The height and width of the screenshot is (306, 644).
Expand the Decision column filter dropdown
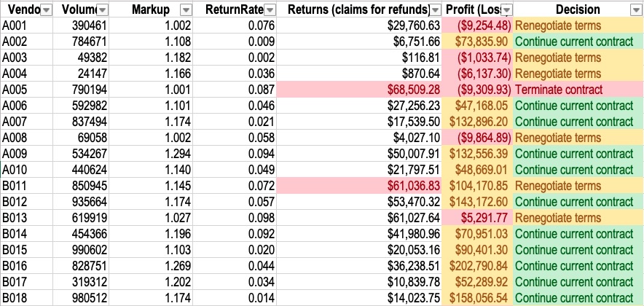pyautogui.click(x=633, y=10)
